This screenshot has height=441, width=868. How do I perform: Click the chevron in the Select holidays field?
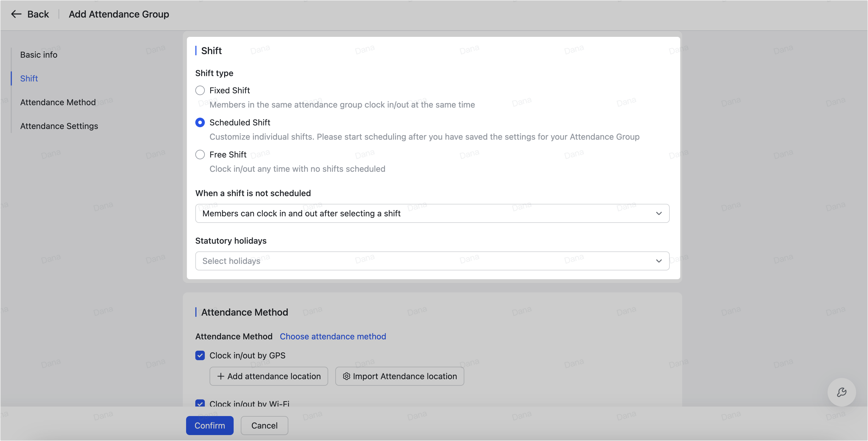coord(659,261)
